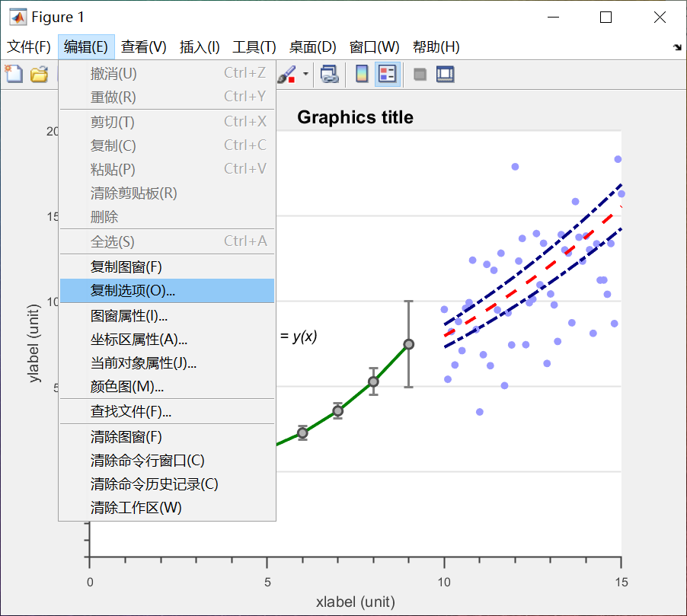Open a saved figure file

40,74
